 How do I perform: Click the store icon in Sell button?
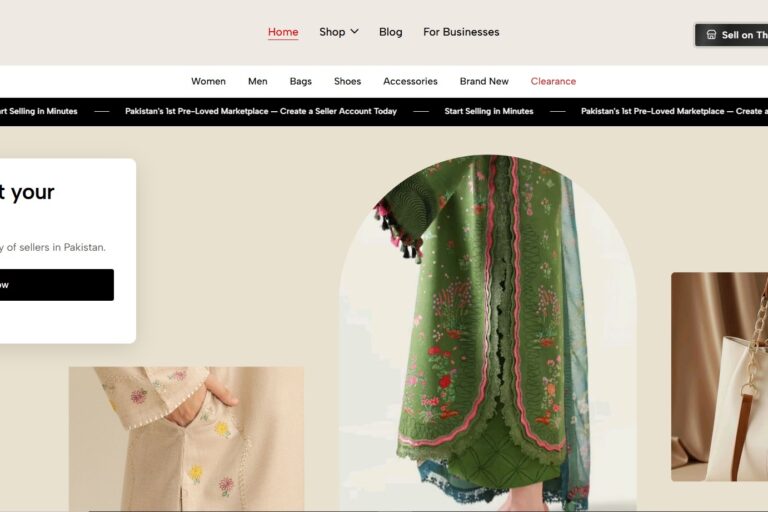click(x=711, y=35)
